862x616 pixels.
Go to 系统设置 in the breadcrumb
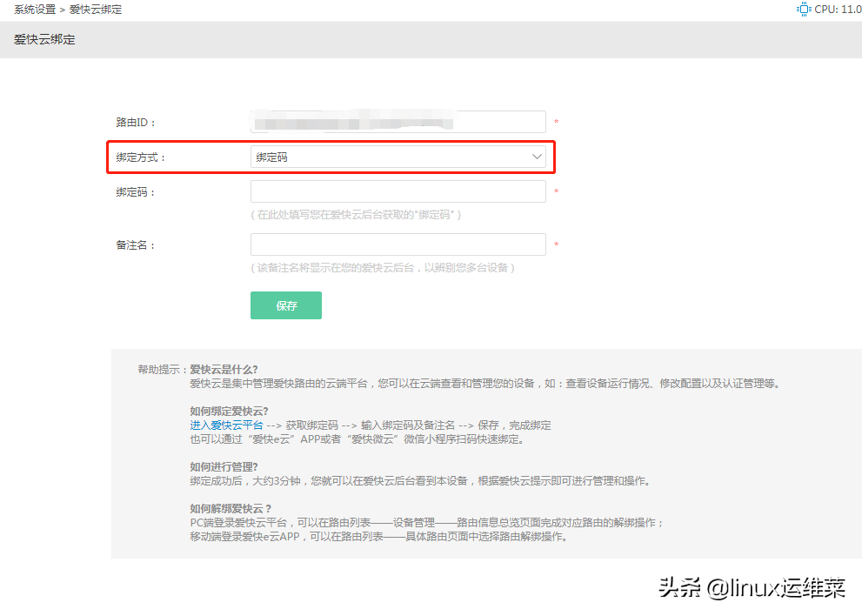pos(35,10)
